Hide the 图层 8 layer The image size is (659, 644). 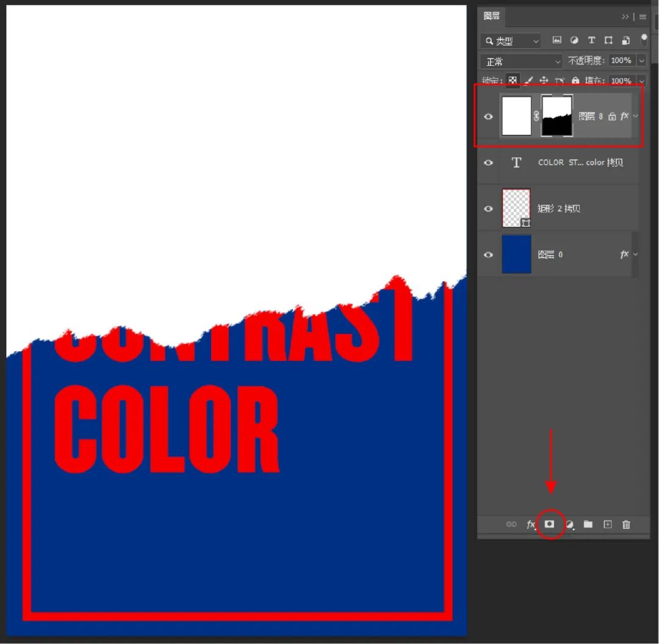pos(488,116)
